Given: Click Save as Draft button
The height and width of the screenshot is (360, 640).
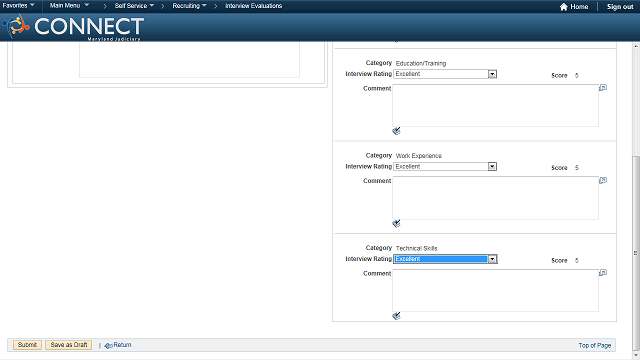Looking at the screenshot, I should coord(69,345).
